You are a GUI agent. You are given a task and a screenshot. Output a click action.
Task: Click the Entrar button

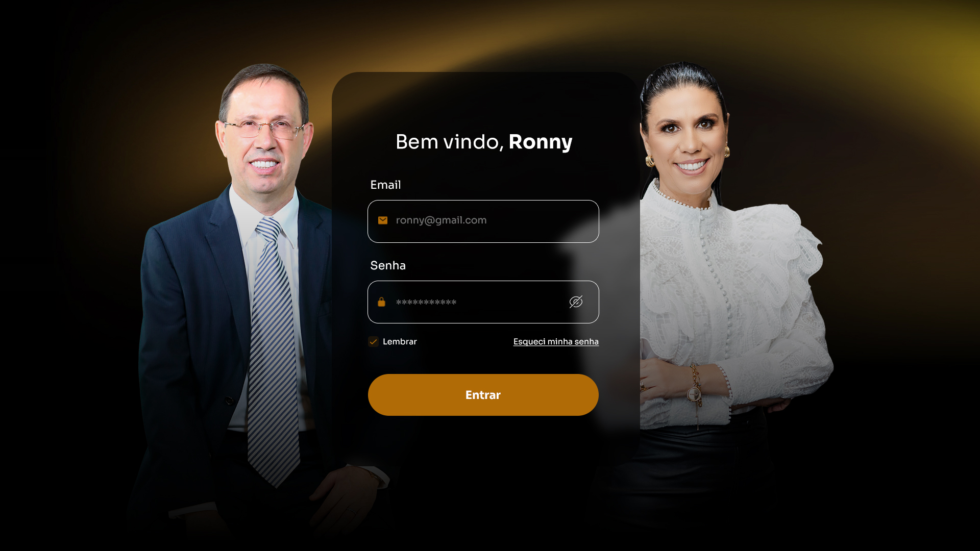pyautogui.click(x=483, y=395)
